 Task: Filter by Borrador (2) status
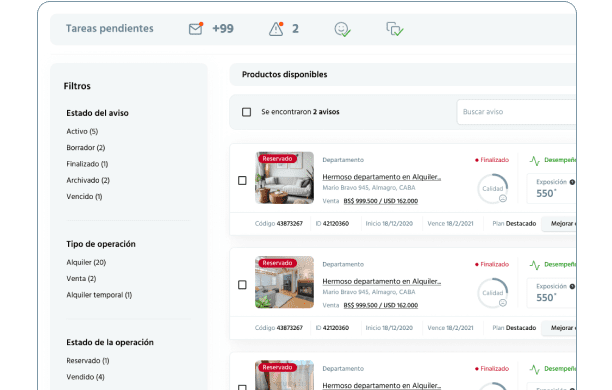(x=85, y=148)
